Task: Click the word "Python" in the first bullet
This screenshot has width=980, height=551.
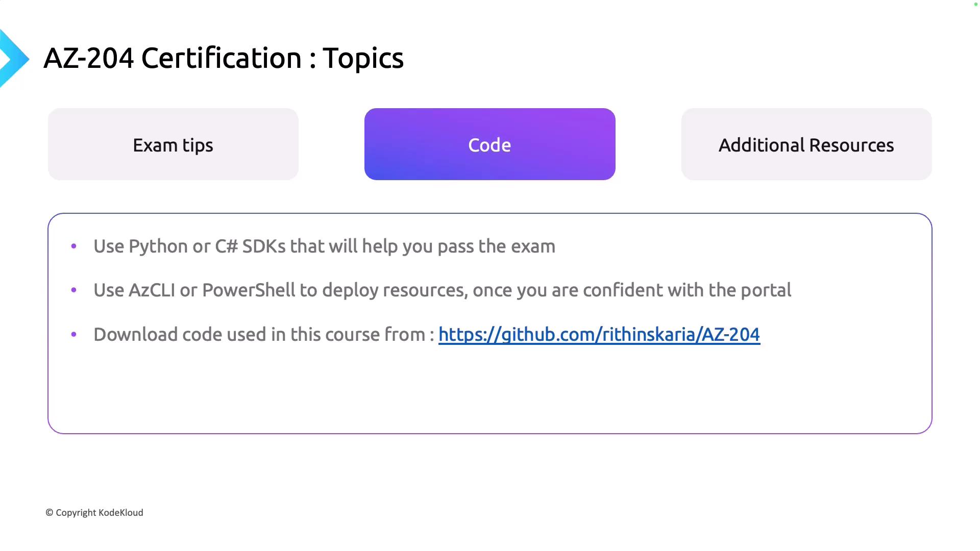Action: click(158, 246)
